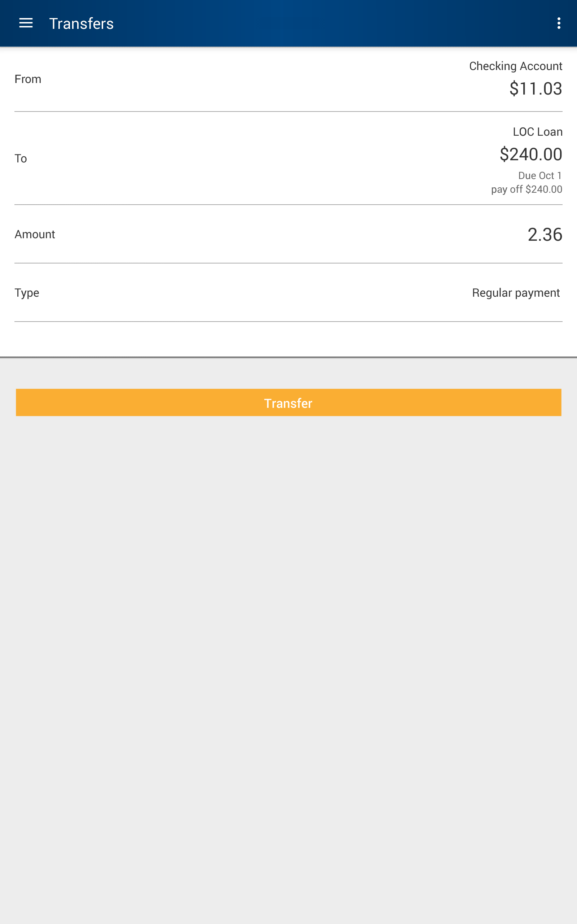Tap the To row label

tap(21, 158)
